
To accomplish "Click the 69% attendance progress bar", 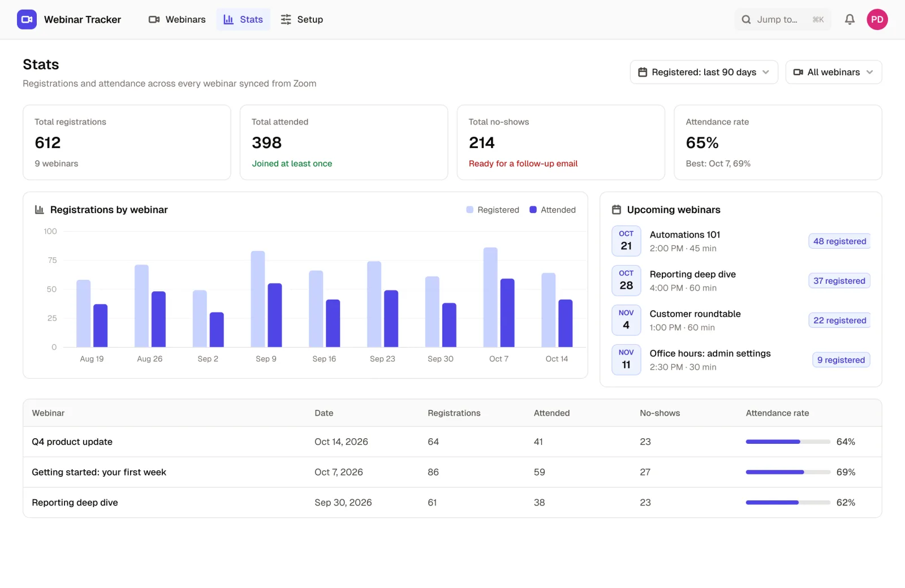I will pos(788,472).
